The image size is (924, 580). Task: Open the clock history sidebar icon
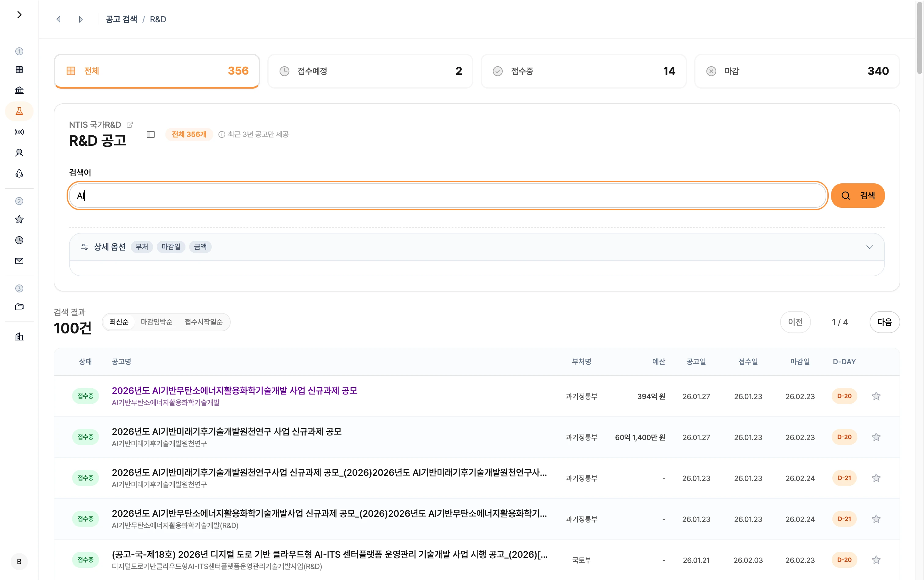(19, 240)
